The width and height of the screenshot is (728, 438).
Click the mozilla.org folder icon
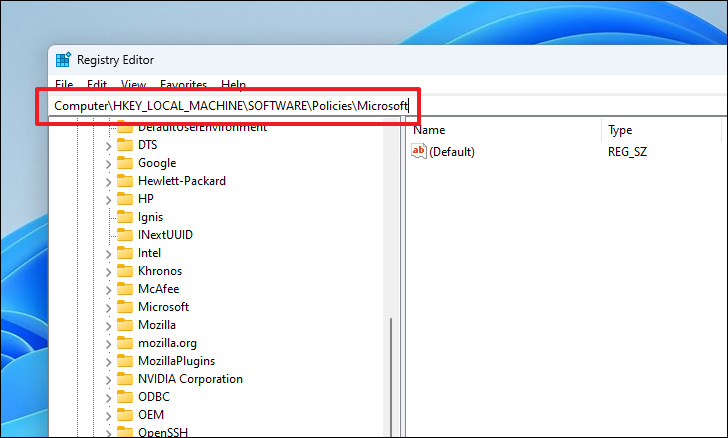[x=124, y=343]
